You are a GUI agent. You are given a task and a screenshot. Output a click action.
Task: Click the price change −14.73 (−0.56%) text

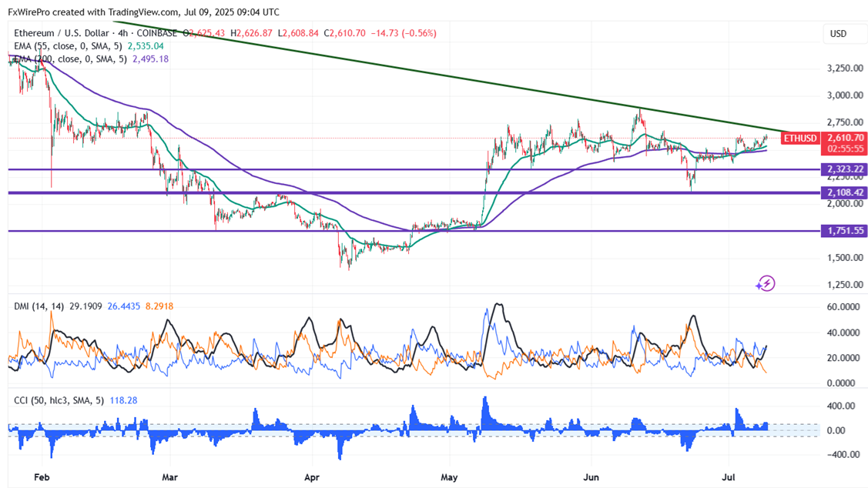coord(404,33)
